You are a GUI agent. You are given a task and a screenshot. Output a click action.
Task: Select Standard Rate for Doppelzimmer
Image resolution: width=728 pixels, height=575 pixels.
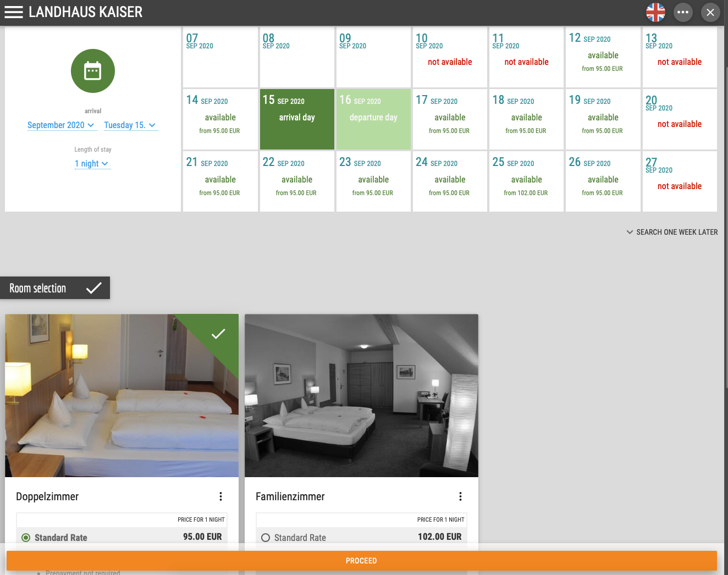click(x=26, y=538)
